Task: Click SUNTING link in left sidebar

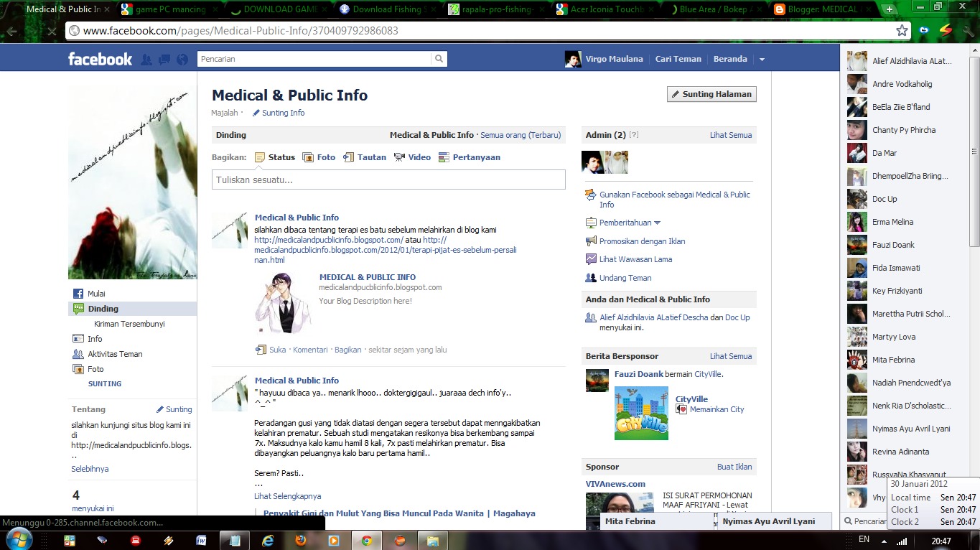Action: (105, 384)
